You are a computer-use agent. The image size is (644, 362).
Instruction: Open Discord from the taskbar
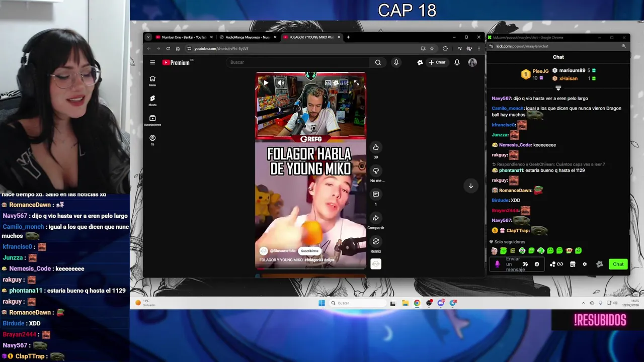click(441, 303)
